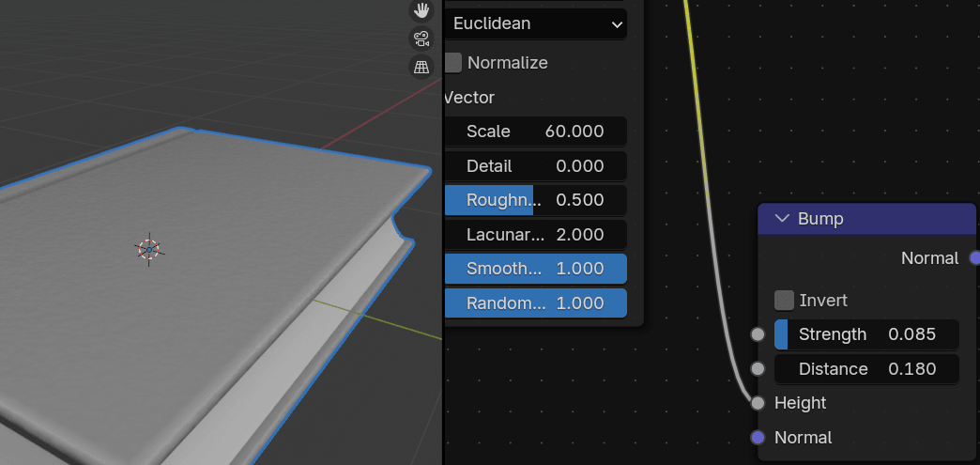Collapse the Bump node using its chevron
This screenshot has height=465, width=980.
[x=782, y=219]
